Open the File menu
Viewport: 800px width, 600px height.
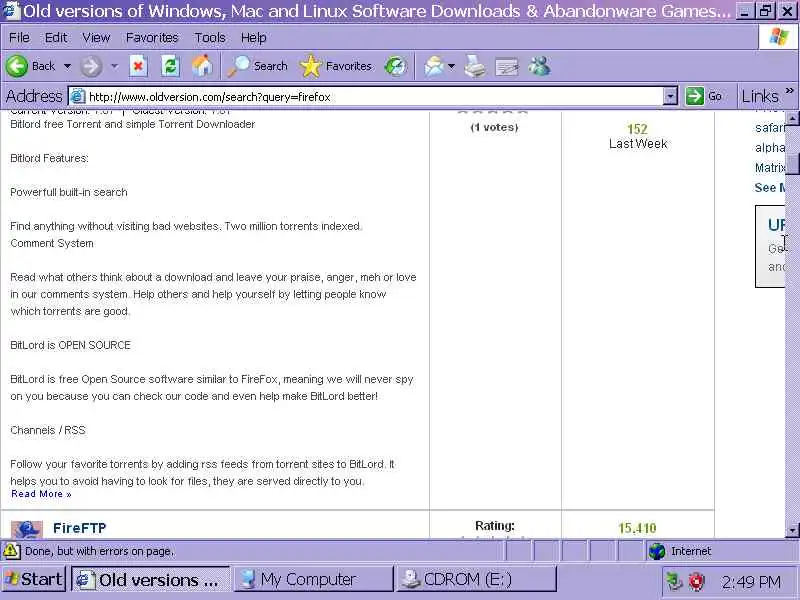(19, 38)
